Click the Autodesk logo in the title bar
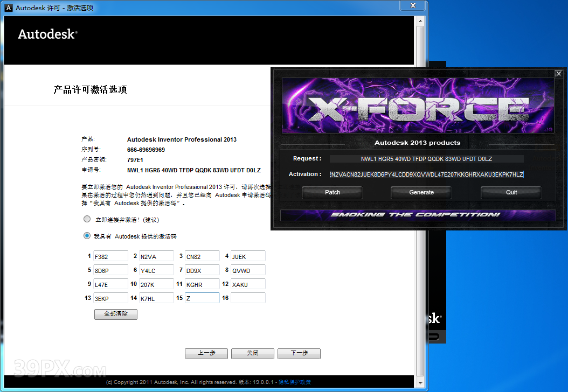Screen dimensions: 568x392 pos(9,7)
